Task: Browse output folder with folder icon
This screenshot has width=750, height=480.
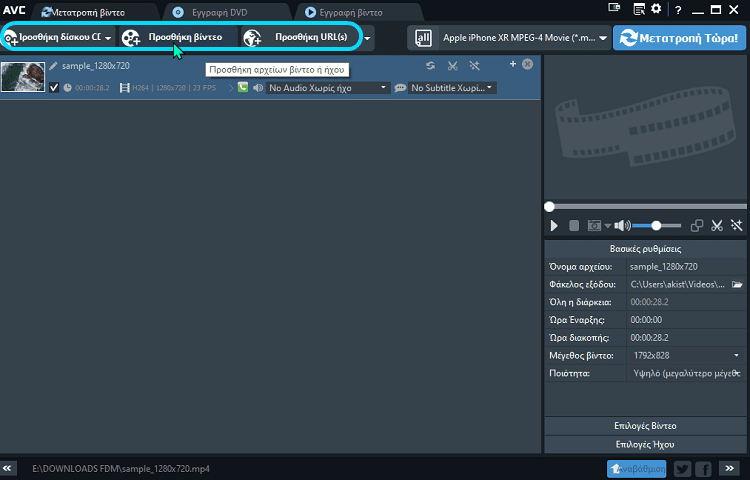Action: coord(737,285)
